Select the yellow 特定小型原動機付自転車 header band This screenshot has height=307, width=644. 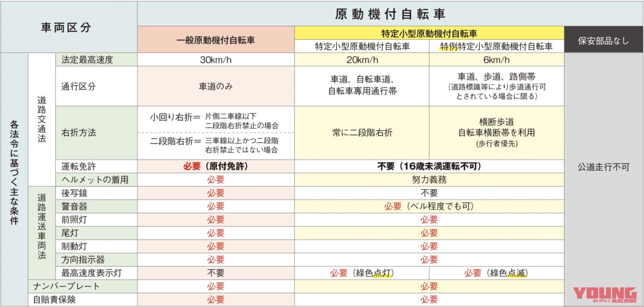tap(429, 33)
